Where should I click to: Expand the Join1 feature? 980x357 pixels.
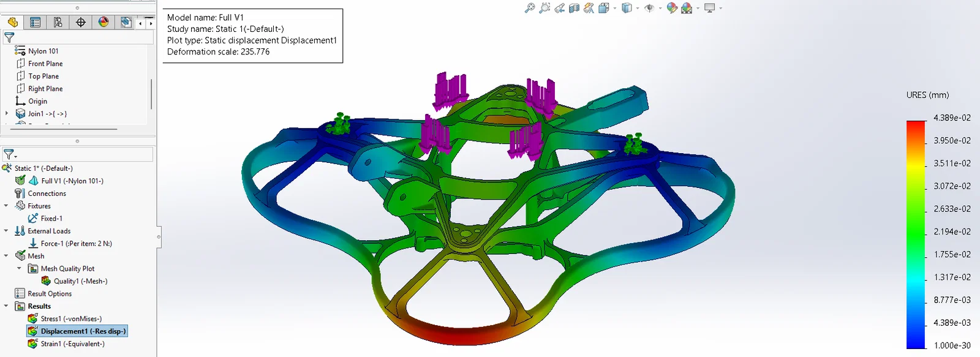click(x=7, y=113)
